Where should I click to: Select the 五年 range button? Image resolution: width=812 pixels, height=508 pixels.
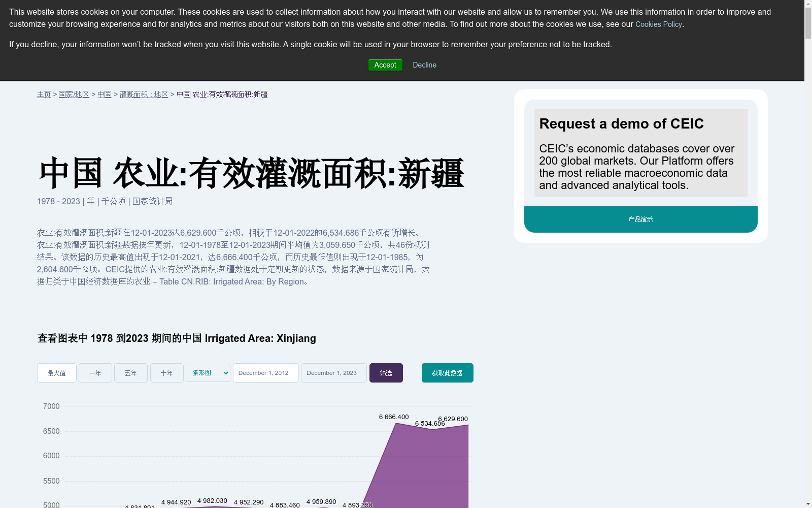click(x=131, y=373)
